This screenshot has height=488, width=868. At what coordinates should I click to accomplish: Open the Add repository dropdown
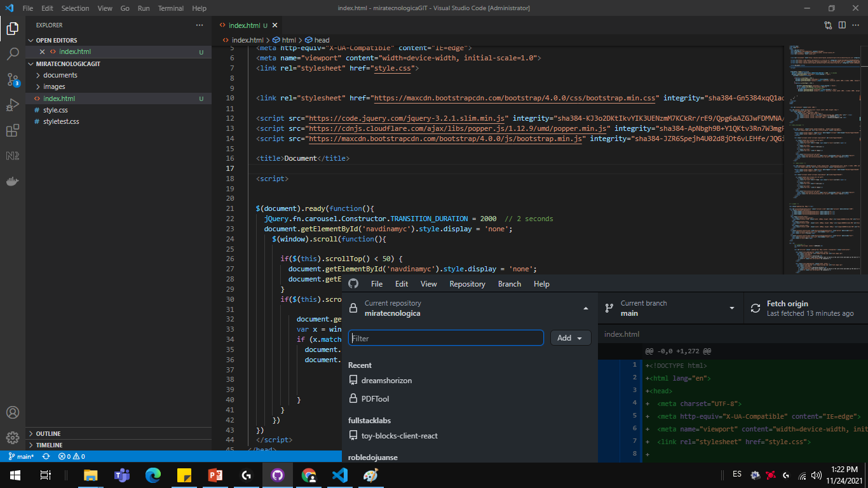571,338
